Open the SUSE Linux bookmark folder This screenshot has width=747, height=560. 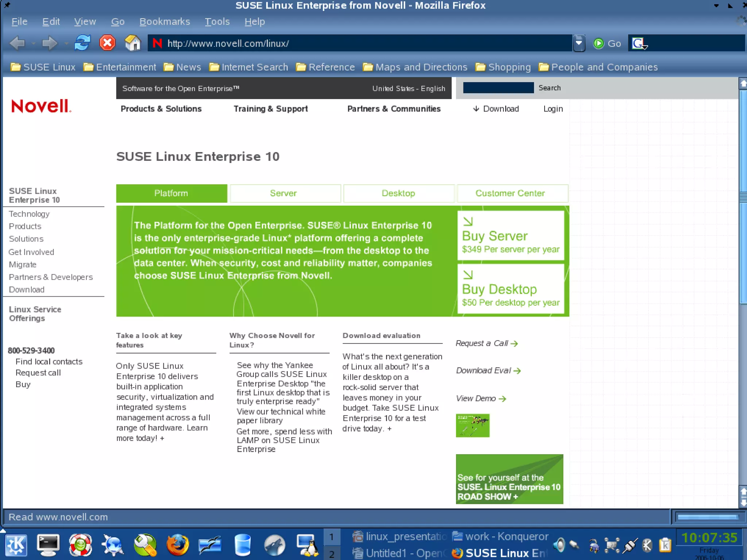[43, 67]
